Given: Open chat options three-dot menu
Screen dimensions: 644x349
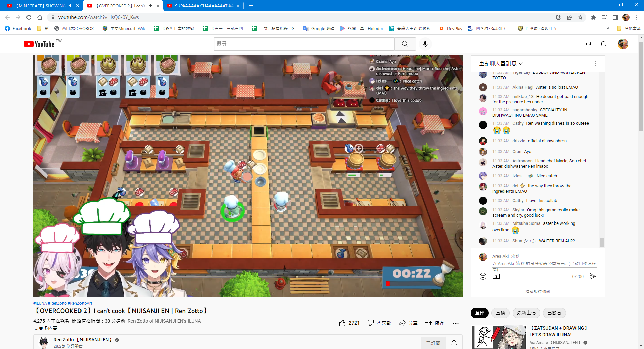Looking at the screenshot, I should click(x=596, y=64).
